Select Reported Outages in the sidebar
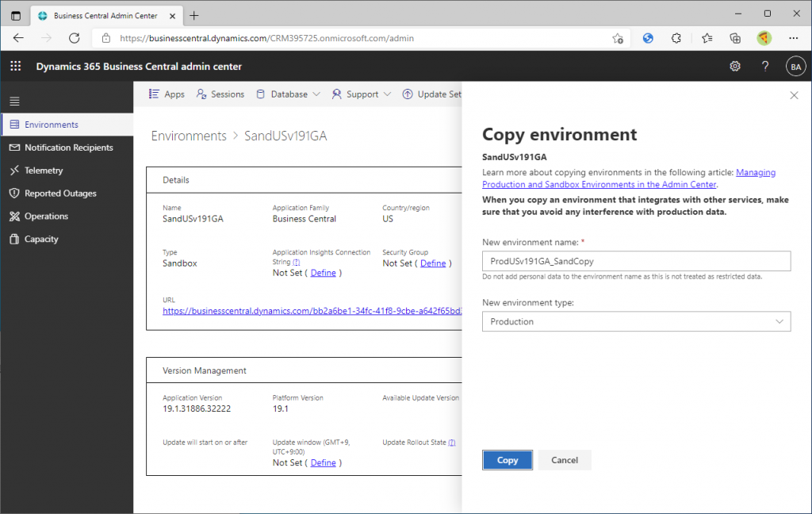 [67, 194]
